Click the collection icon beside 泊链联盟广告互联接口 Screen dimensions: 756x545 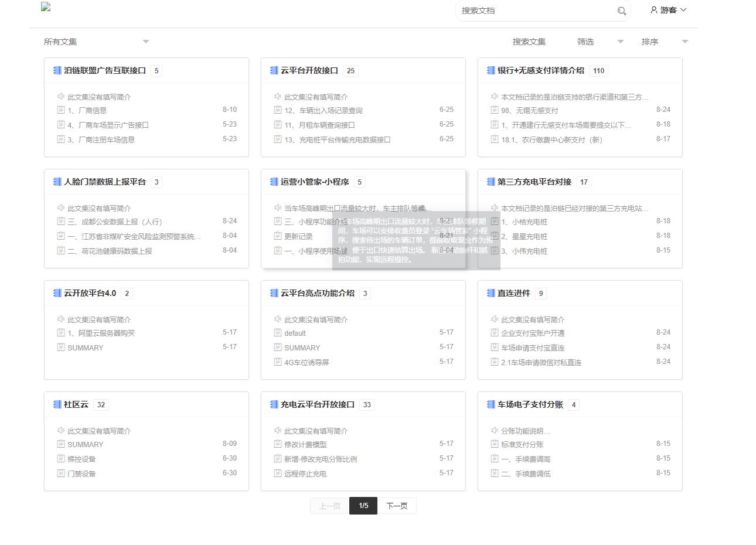57,70
